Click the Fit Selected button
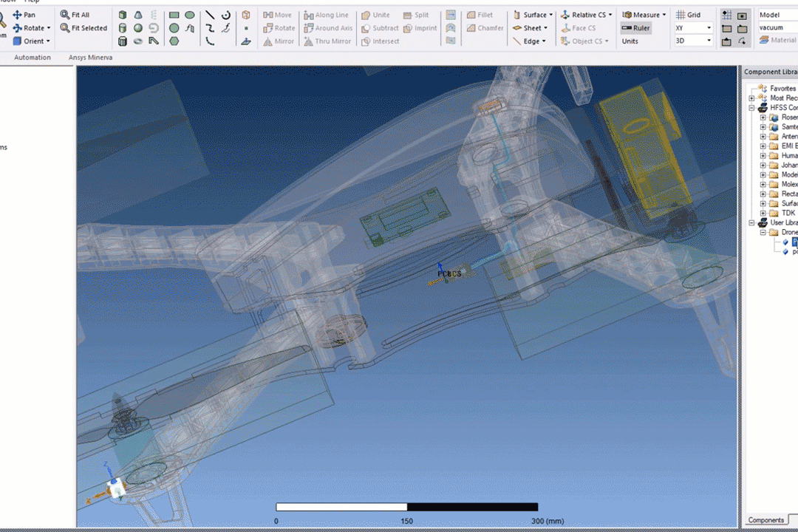798x532 pixels. pos(84,28)
